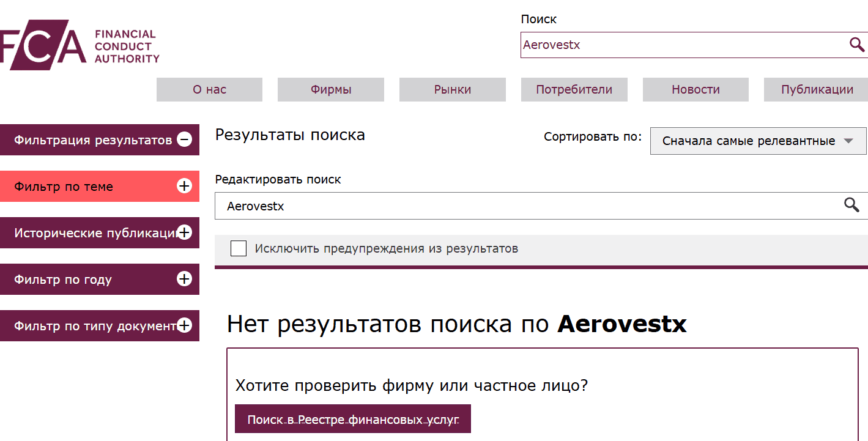Click the «Редактировать поиск» input with Aerovestx
The width and height of the screenshot is (868, 441).
[x=520, y=206]
